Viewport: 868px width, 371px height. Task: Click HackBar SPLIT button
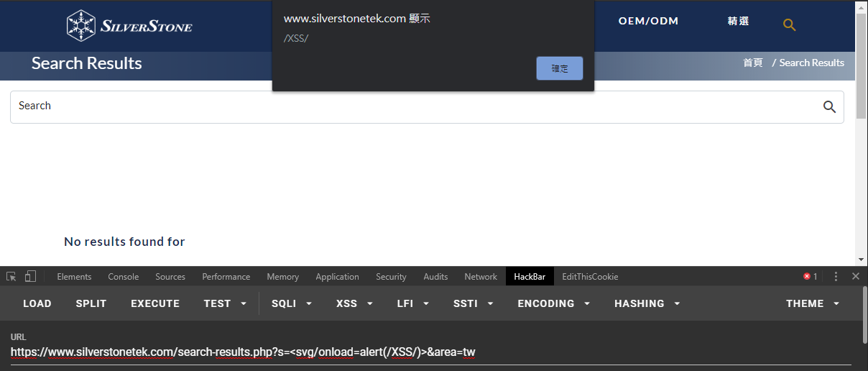[91, 303]
